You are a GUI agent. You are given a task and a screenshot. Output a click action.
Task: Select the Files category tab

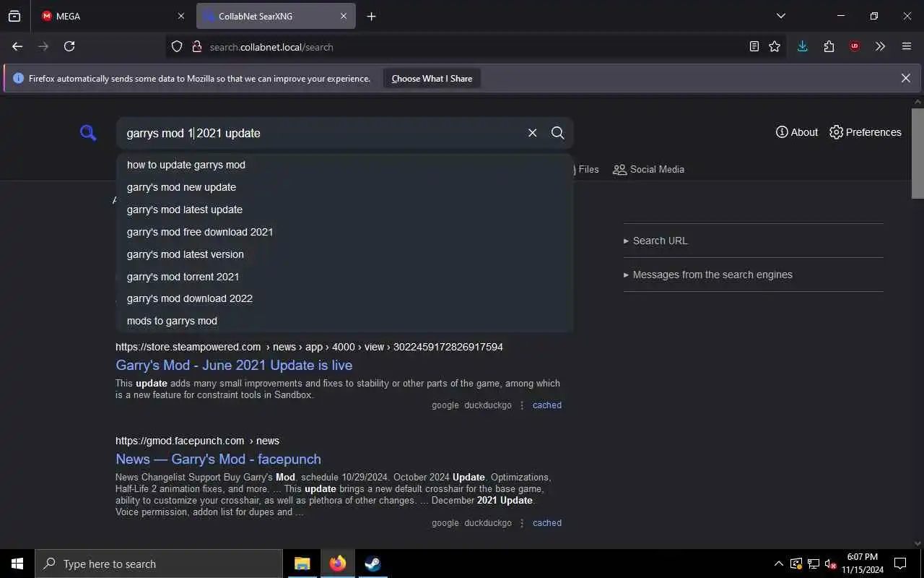coord(586,169)
